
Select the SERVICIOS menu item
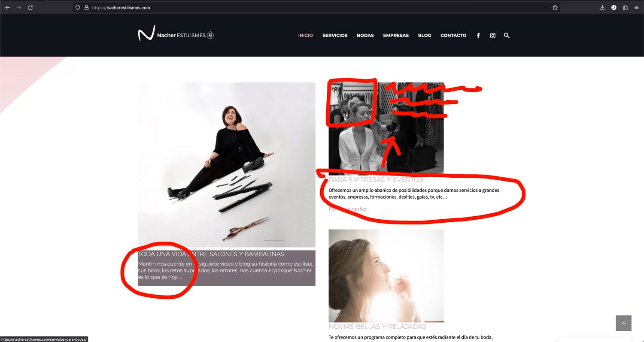pos(335,36)
